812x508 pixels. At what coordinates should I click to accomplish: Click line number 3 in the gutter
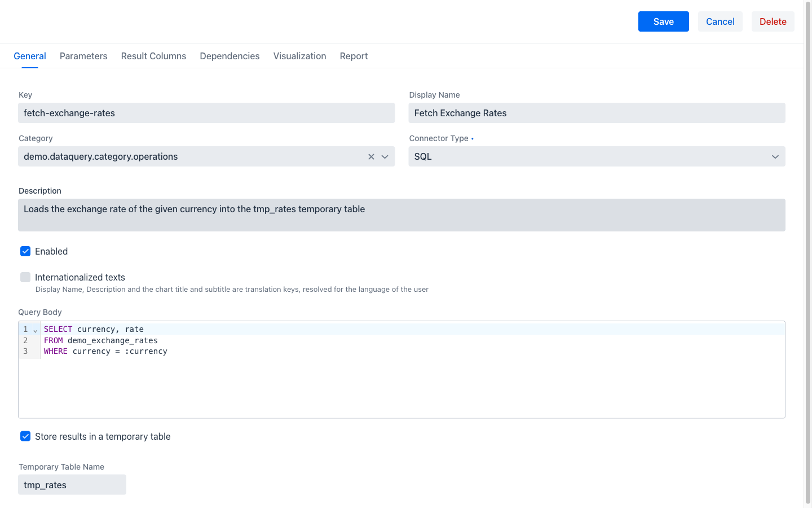point(25,351)
